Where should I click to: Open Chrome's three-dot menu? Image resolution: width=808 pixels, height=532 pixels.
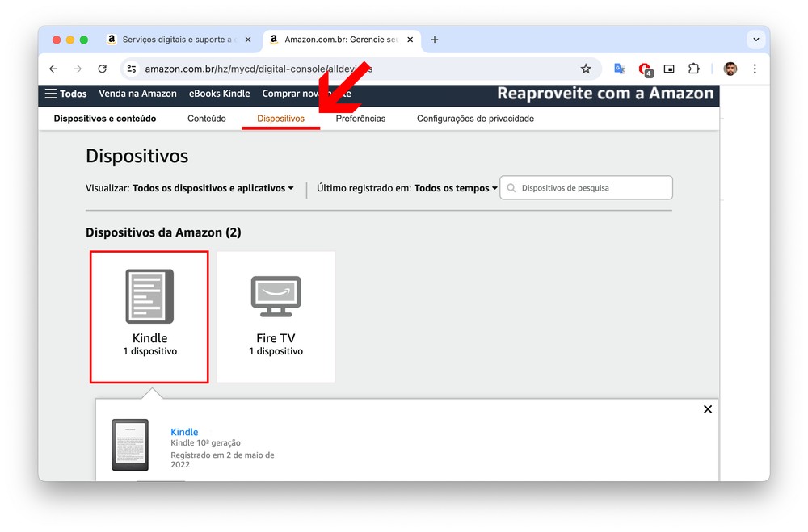click(x=755, y=69)
